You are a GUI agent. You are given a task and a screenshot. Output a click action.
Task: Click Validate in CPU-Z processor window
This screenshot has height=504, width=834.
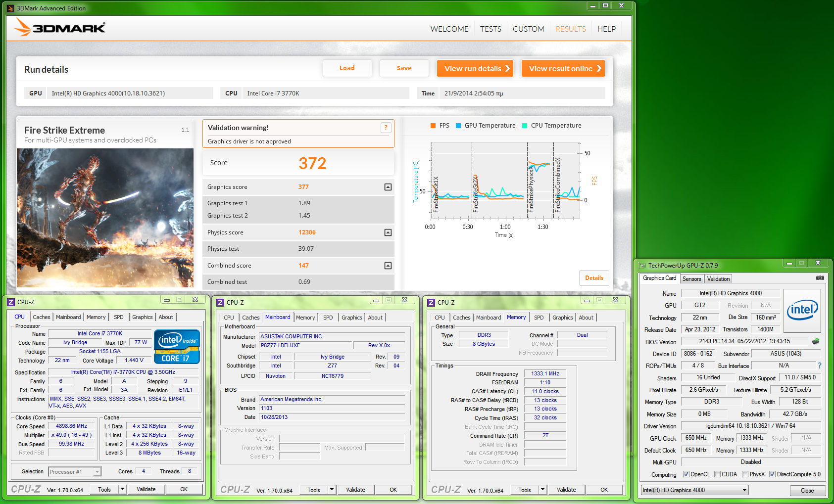click(146, 489)
